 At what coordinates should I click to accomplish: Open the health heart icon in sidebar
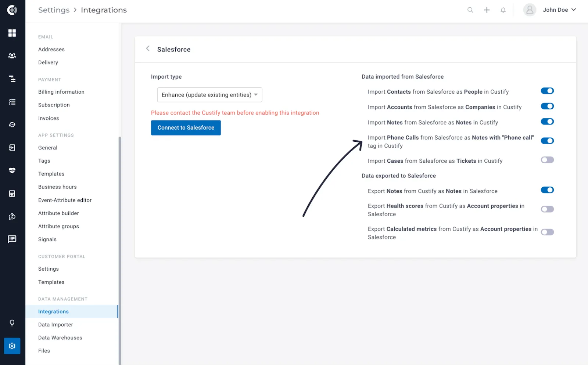coord(12,170)
